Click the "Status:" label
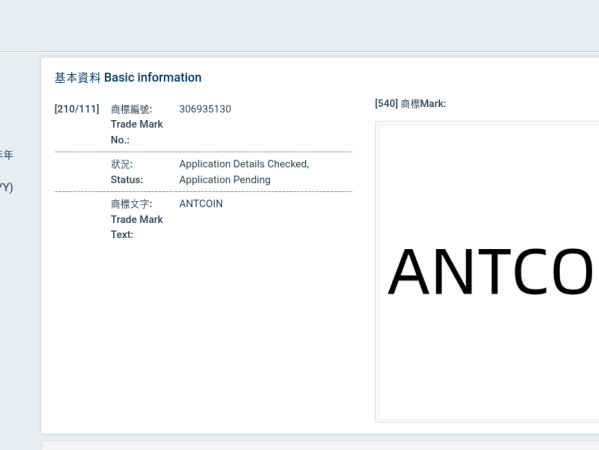 [x=127, y=180]
